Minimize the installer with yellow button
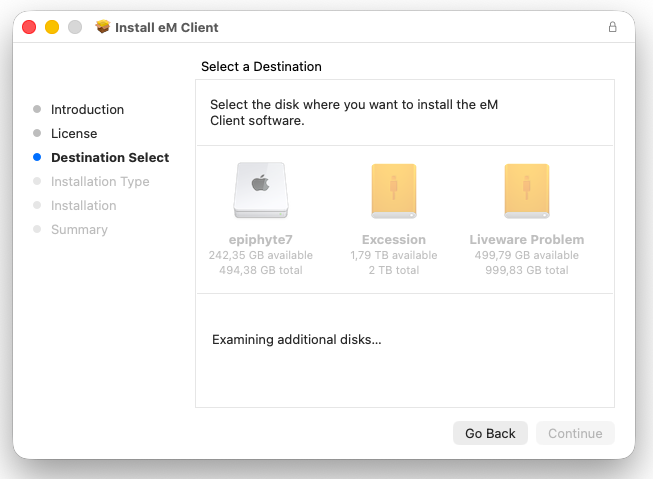Image resolution: width=653 pixels, height=479 pixels. 52,27
